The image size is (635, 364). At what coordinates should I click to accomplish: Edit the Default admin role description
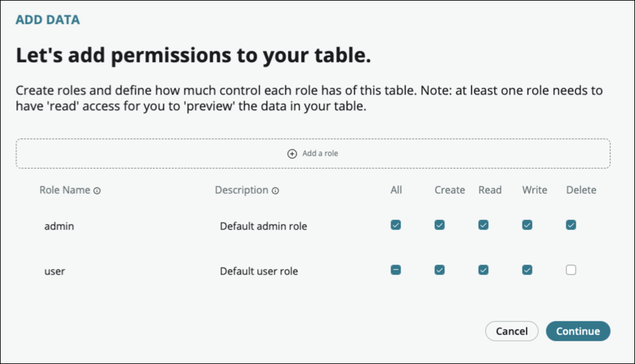[263, 226]
